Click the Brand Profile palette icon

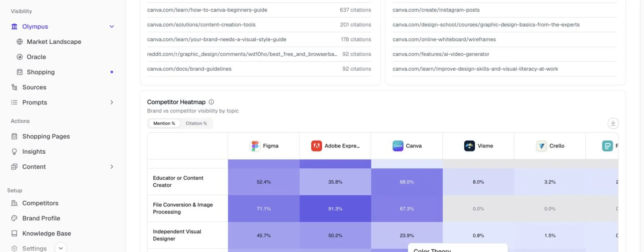[14, 218]
